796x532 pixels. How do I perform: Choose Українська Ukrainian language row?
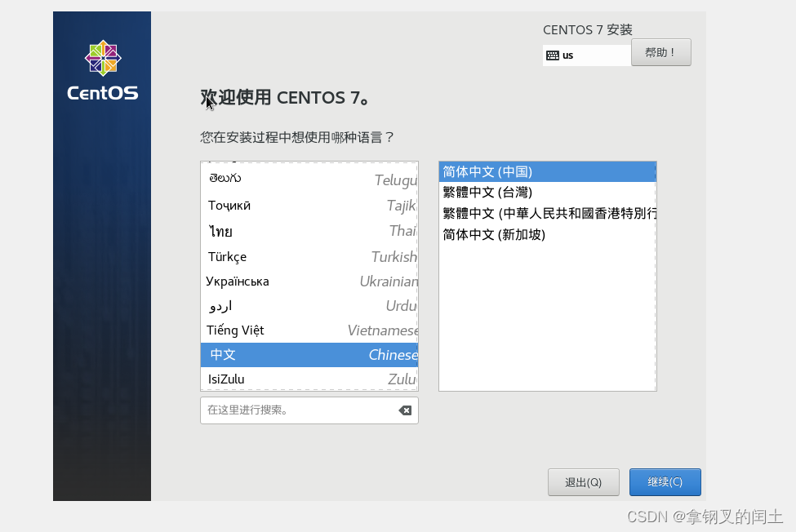[309, 281]
